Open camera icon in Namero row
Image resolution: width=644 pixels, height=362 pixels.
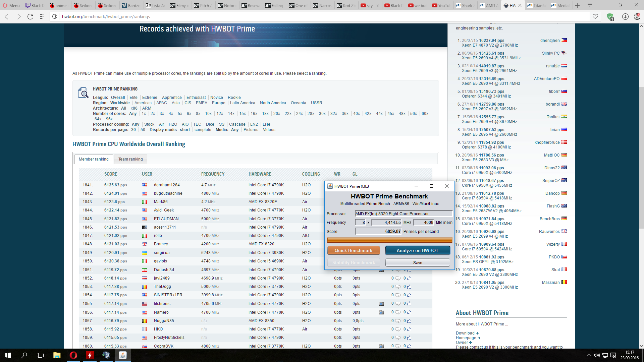point(381,312)
